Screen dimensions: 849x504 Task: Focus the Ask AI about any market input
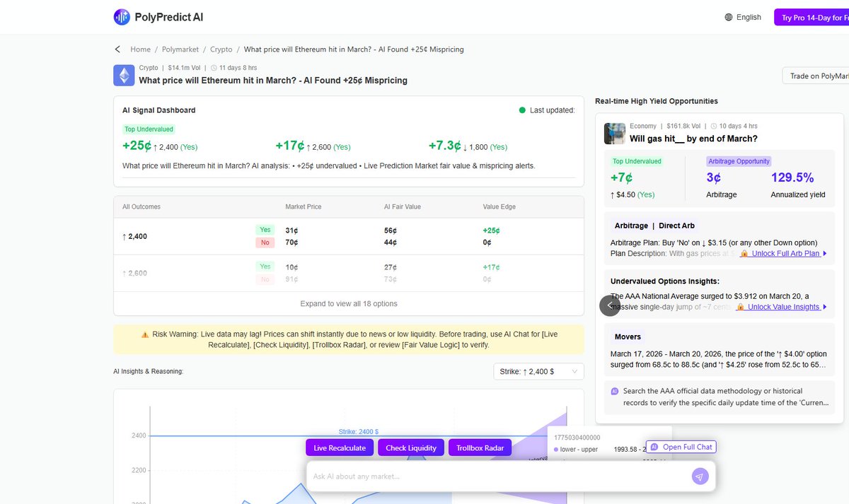tap(499, 476)
